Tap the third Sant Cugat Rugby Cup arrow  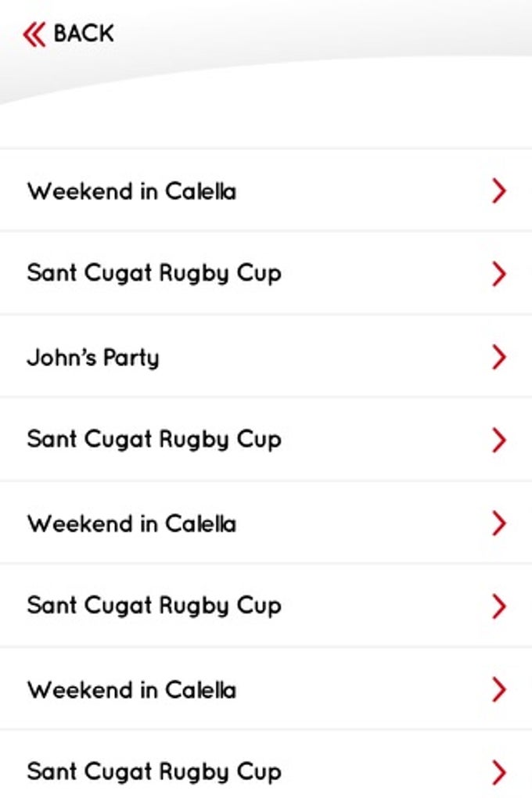(498, 606)
